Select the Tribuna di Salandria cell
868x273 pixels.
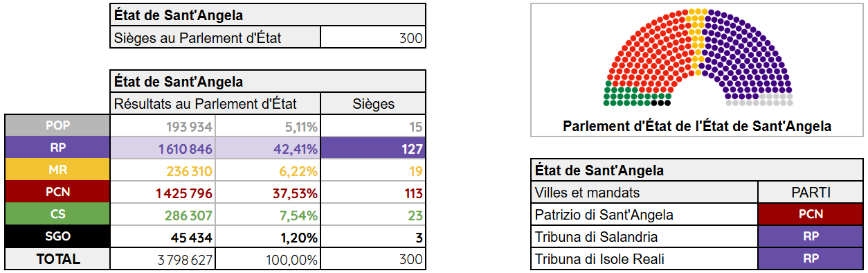(x=645, y=237)
